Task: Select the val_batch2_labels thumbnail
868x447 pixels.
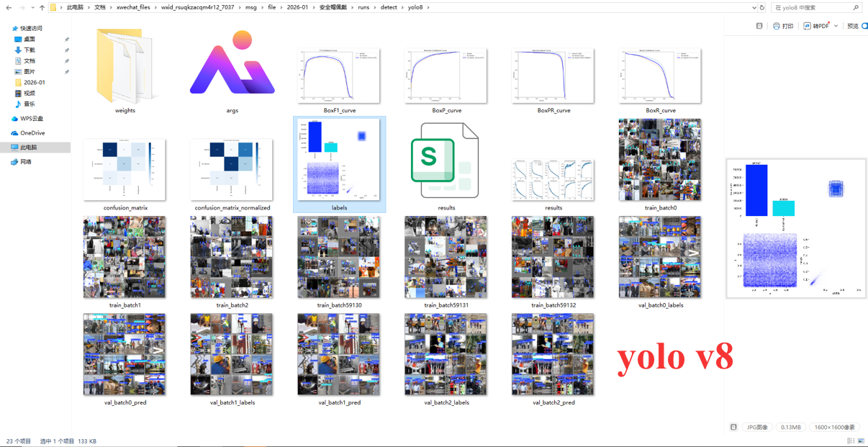Action: tap(446, 354)
